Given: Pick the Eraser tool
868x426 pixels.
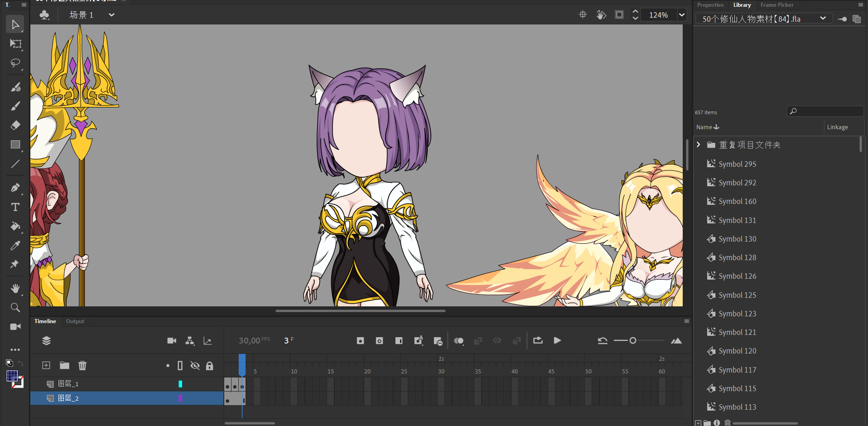Looking at the screenshot, I should [15, 125].
